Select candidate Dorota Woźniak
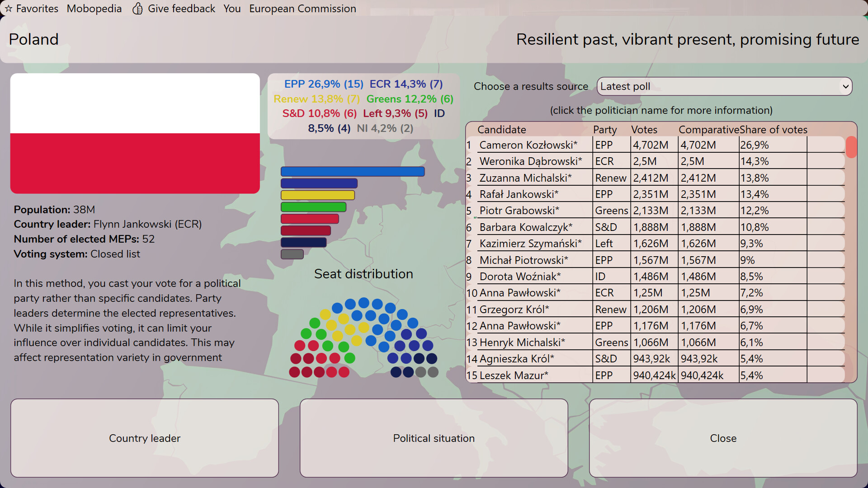Viewport: 868px width, 488px height. (x=520, y=277)
